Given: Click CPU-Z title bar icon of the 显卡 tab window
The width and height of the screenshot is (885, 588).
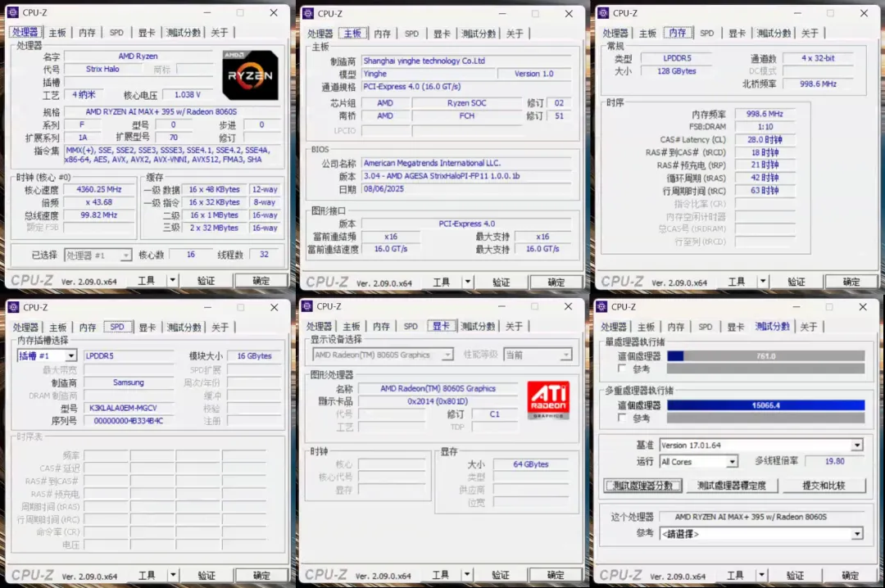Looking at the screenshot, I should point(307,306).
